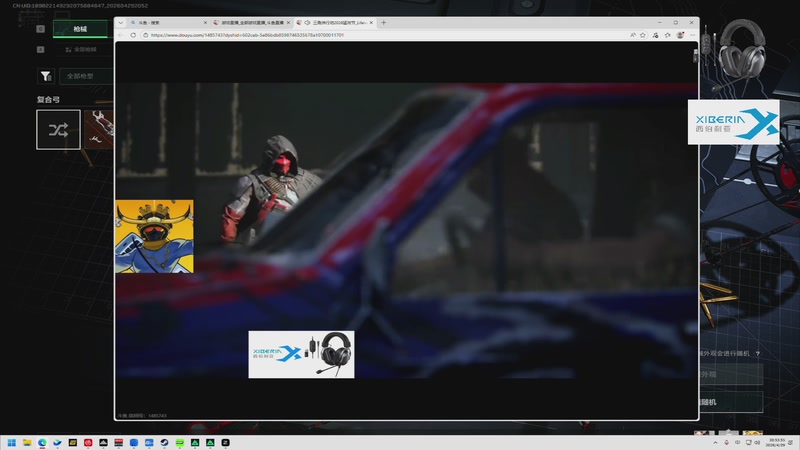Select the random shuffle tile under 复合弓

tap(58, 130)
